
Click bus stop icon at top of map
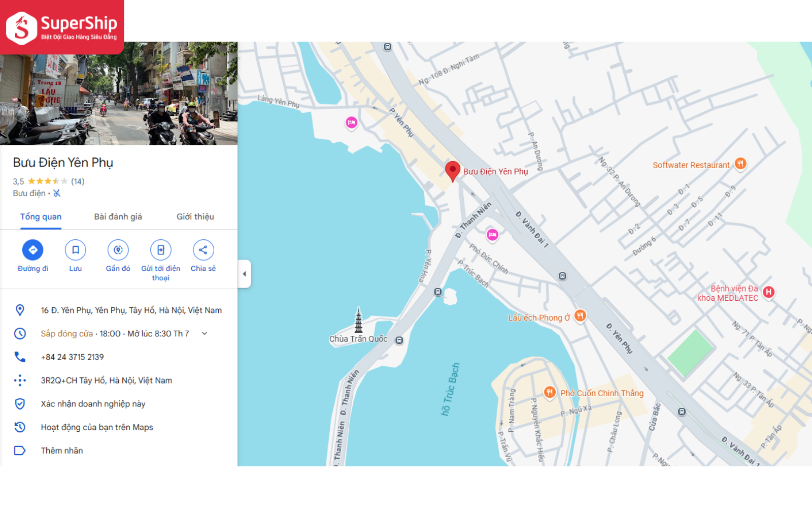tap(388, 47)
